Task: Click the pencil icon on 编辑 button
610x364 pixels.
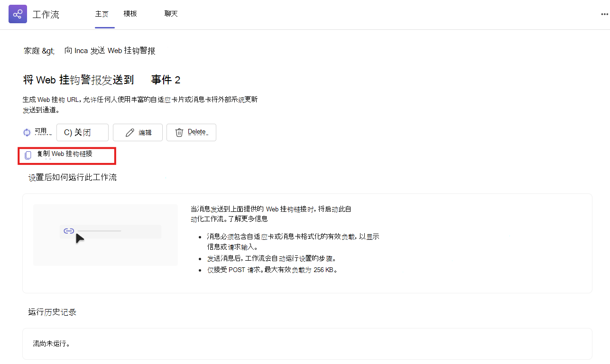Action: click(x=129, y=133)
